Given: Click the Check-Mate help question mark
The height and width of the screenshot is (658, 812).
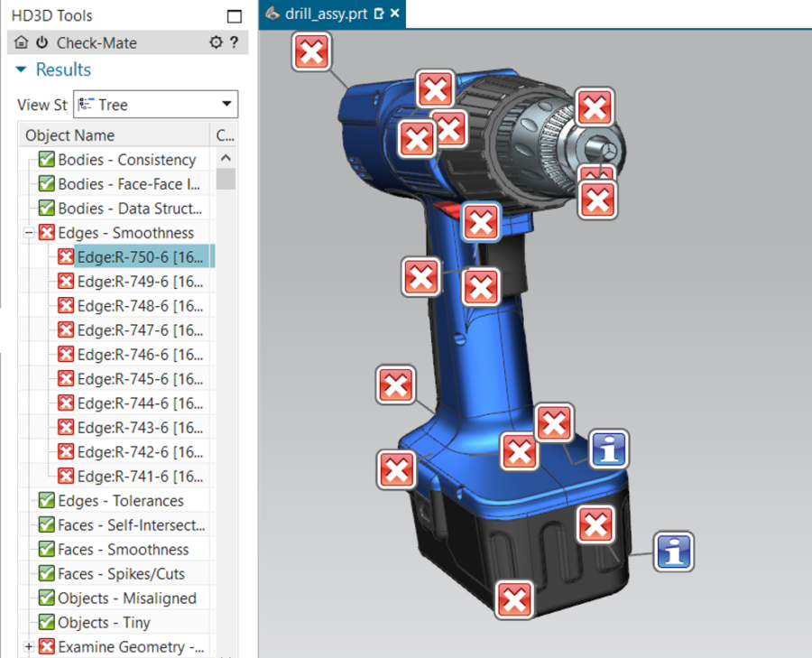Looking at the screenshot, I should click(234, 42).
